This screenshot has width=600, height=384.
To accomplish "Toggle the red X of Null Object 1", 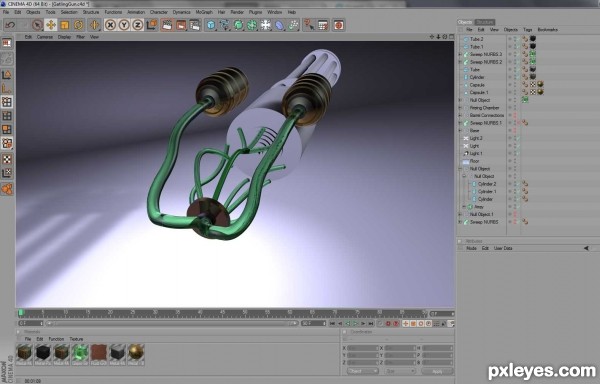I will tap(515, 214).
